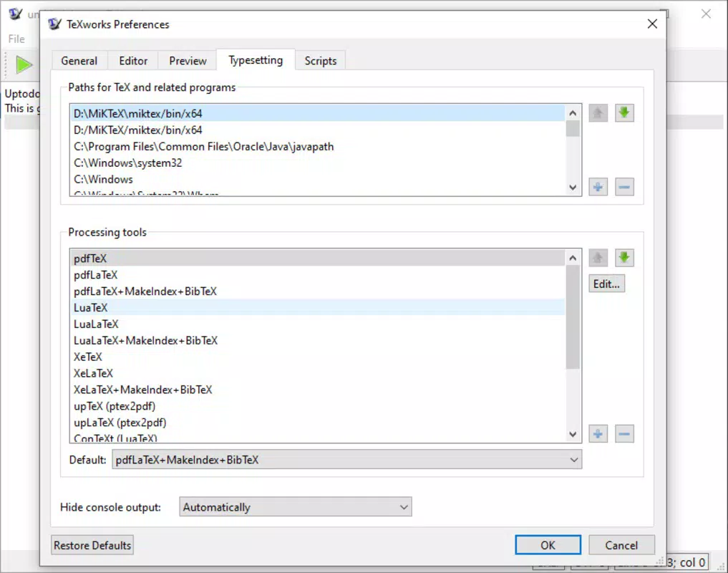The height and width of the screenshot is (573, 728).
Task: Select XeLaTeX in processing tools
Action: click(318, 373)
